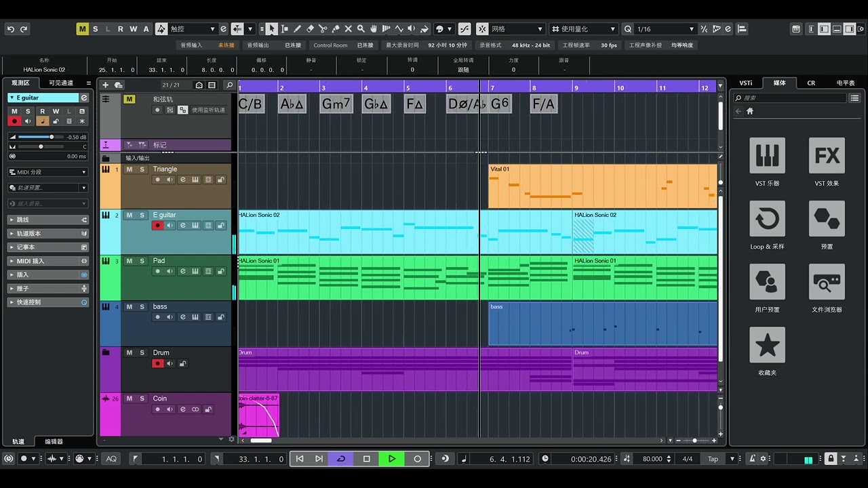Screen dimensions: 868x488
Task: Disable record on E guitar track
Action: point(157,226)
